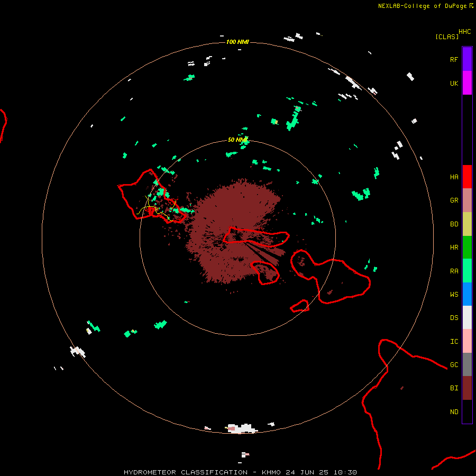
Task: Click the GC legend label
Action: tap(454, 365)
